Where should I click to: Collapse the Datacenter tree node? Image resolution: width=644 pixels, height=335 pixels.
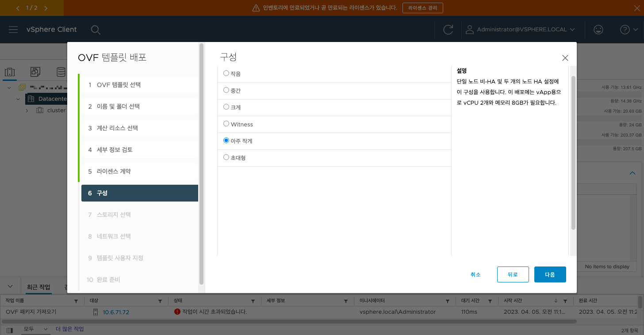pyautogui.click(x=18, y=99)
